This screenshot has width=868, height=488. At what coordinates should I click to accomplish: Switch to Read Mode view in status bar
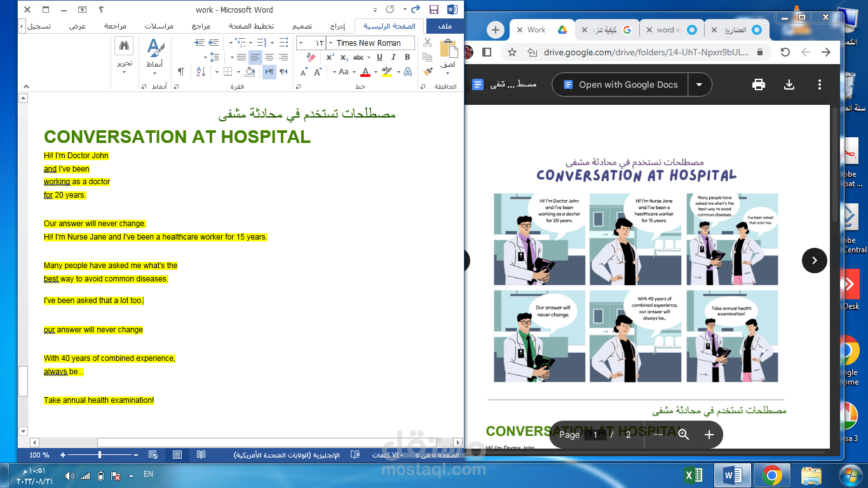(201, 455)
